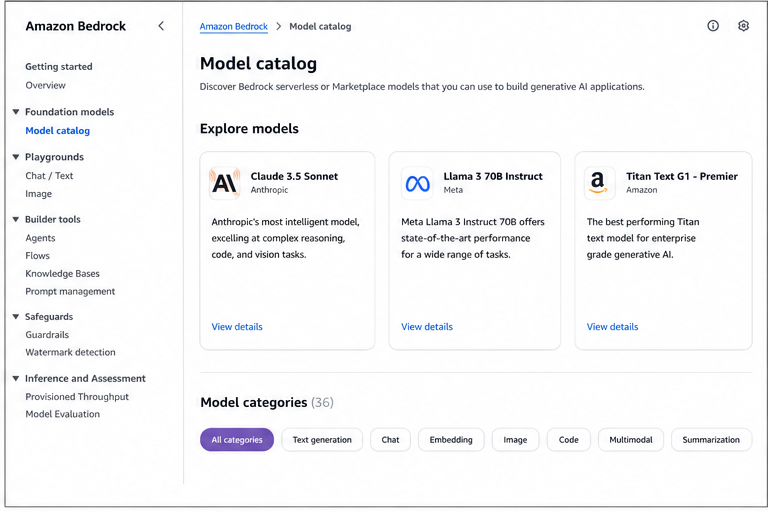Open the Chat / Text playground
768x512 pixels.
click(x=49, y=176)
